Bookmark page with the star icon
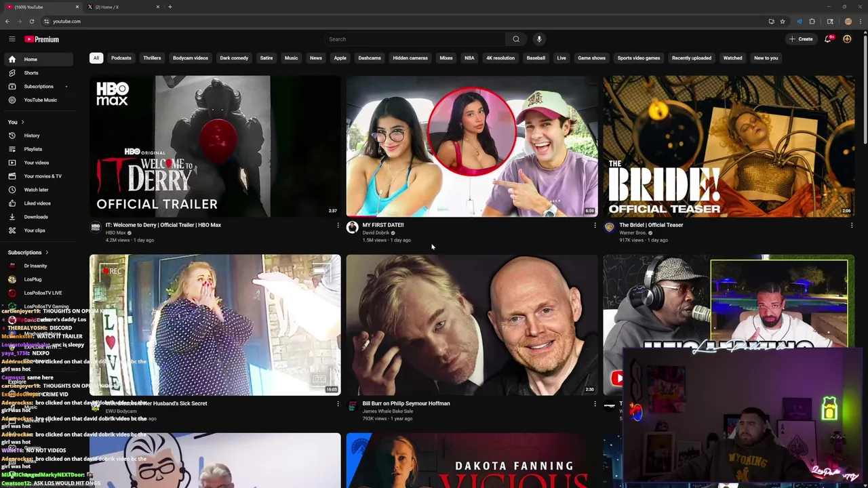The width and height of the screenshot is (868, 488). click(782, 21)
